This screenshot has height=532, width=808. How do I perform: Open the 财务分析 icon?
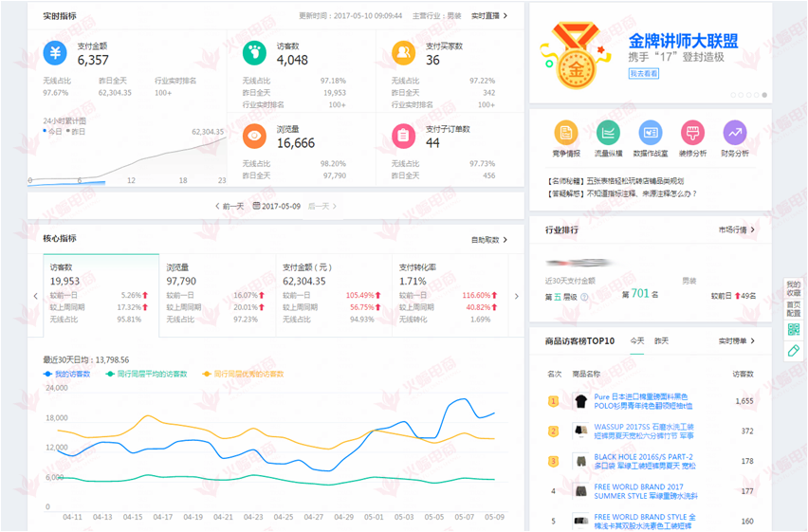(x=734, y=134)
